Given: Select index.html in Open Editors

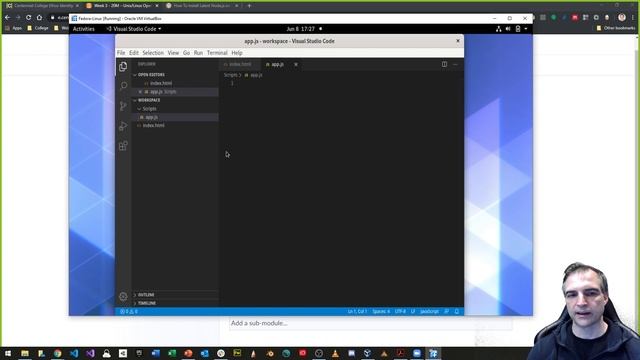Looking at the screenshot, I should click(x=176, y=83).
